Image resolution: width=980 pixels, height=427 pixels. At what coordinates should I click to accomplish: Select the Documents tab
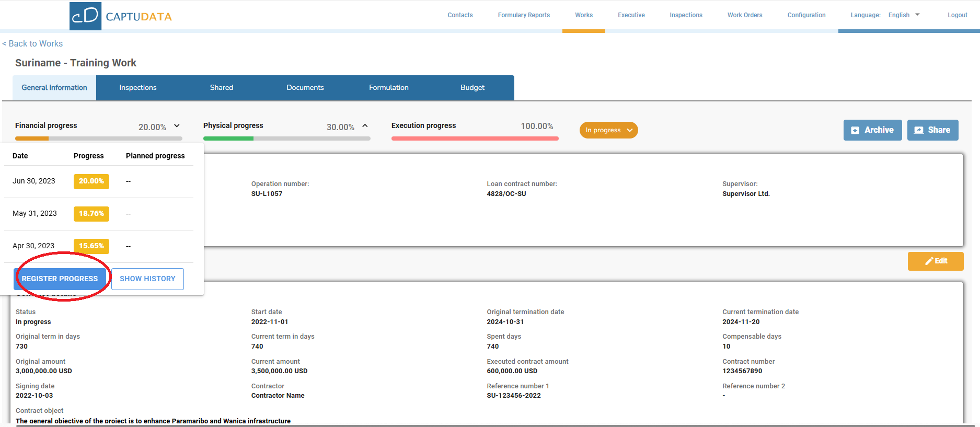305,88
